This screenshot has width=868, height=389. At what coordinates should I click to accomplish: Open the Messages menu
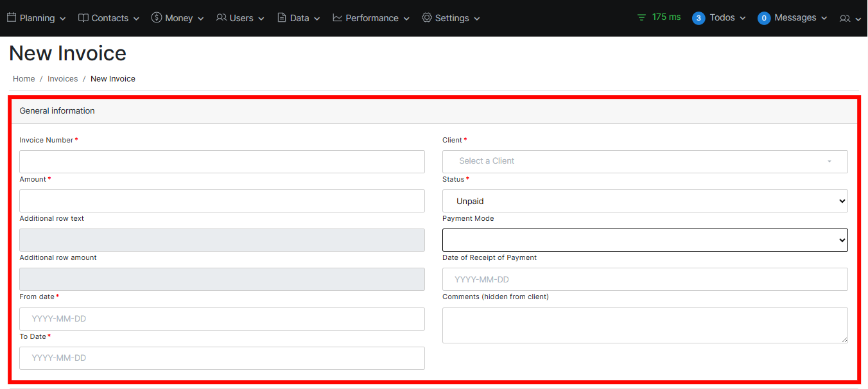click(x=792, y=18)
